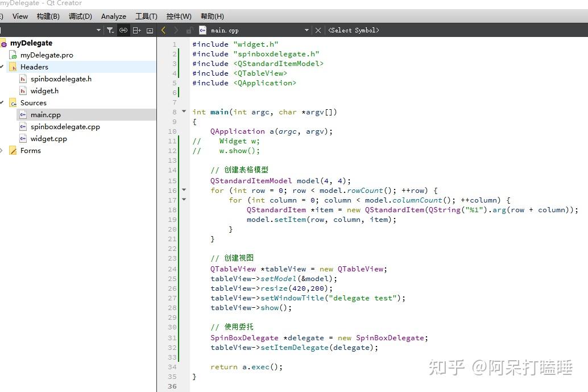Open the Select Symbol combo box
Viewport: 588px width, 392px height.
[354, 30]
